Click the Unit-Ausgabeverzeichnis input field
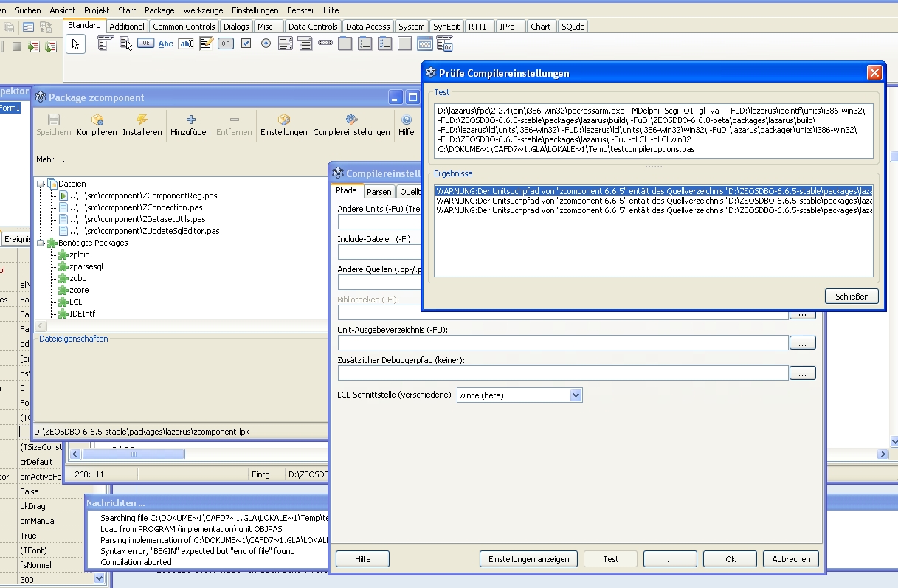Screen dimensions: 898x588 562,343
